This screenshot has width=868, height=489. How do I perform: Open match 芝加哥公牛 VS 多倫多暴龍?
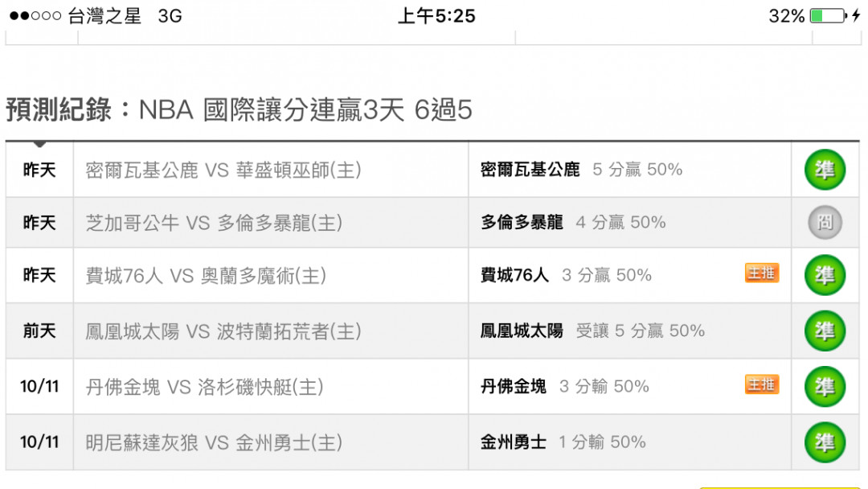(x=214, y=223)
